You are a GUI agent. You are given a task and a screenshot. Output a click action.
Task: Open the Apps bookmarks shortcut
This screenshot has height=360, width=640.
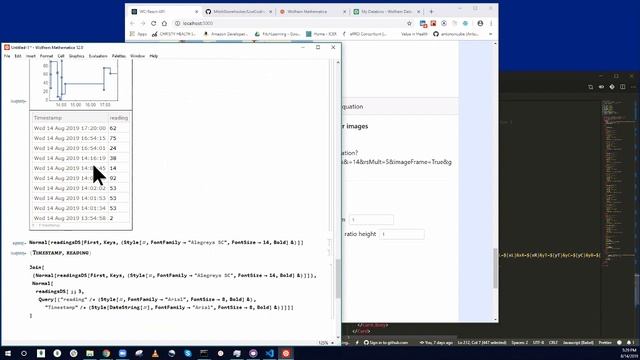click(138, 34)
